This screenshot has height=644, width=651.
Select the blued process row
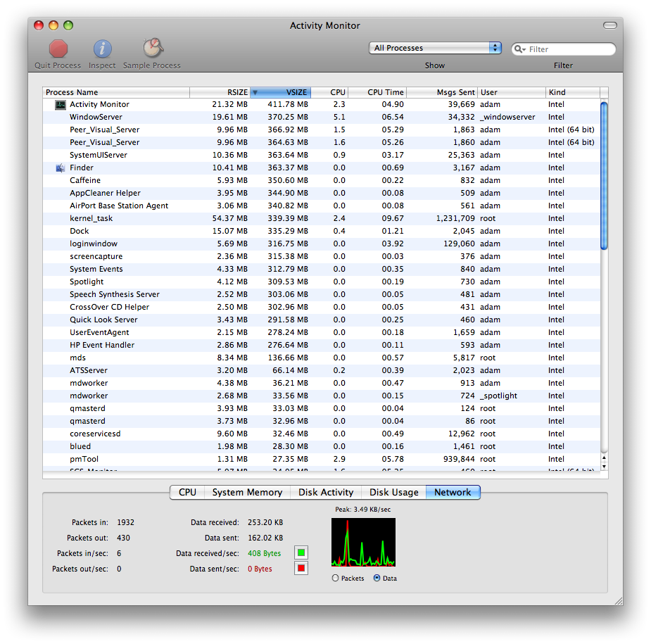(x=322, y=446)
